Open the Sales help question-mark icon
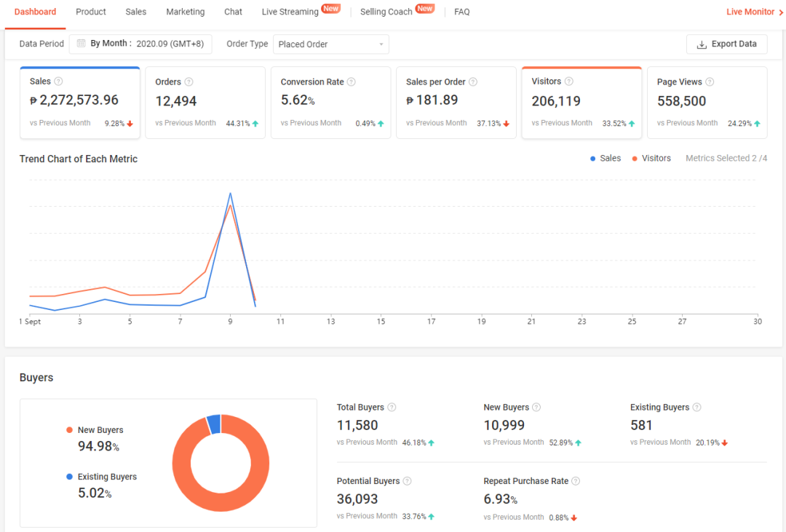Viewport: 786px width, 532px height. (58, 82)
